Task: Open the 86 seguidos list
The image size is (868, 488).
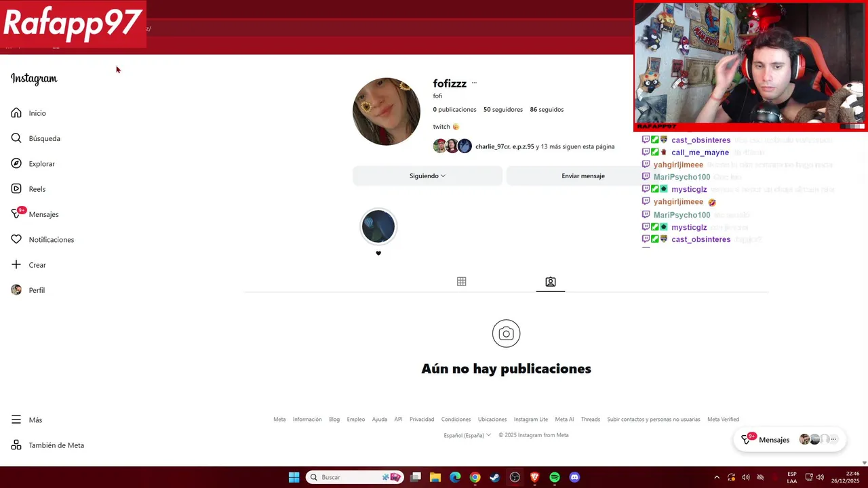Action: click(547, 109)
